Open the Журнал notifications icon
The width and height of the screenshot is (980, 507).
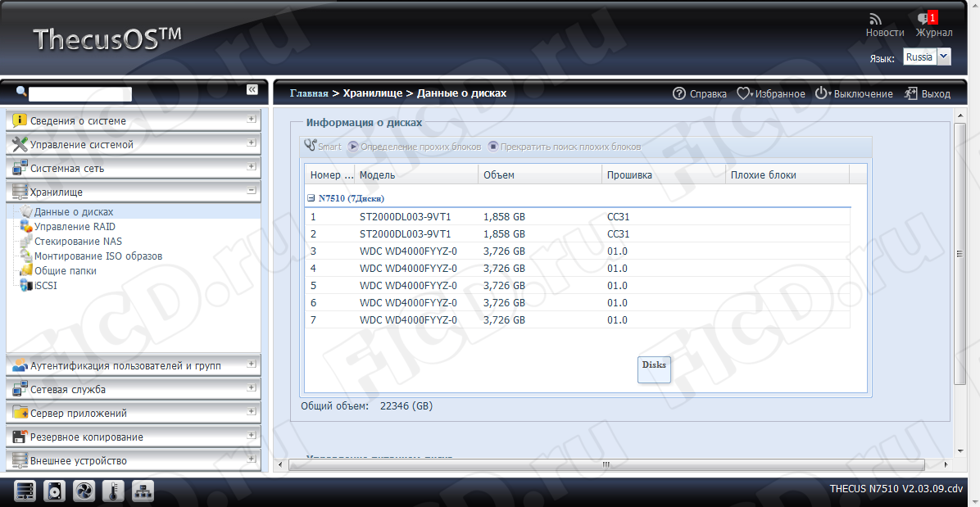928,19
